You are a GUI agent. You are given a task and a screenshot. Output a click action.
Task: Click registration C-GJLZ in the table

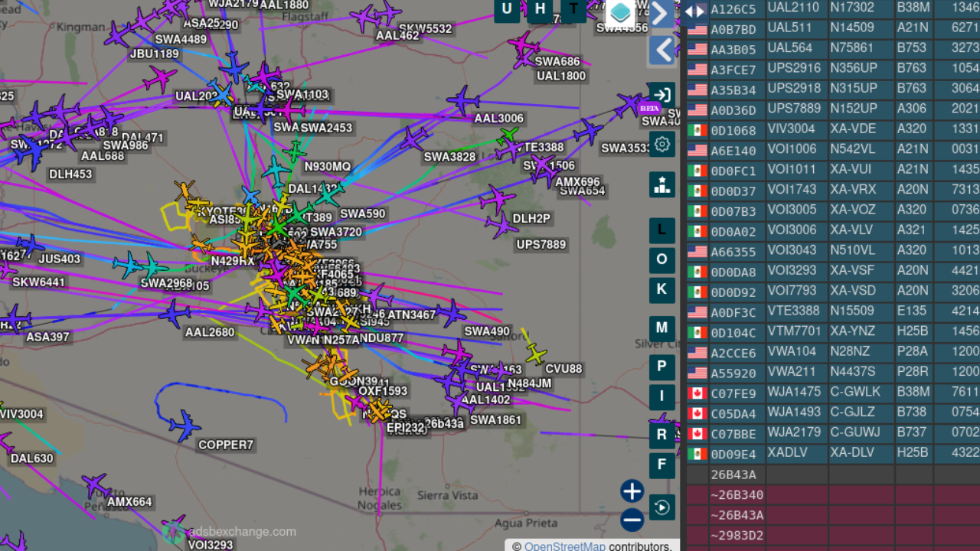coord(853,413)
